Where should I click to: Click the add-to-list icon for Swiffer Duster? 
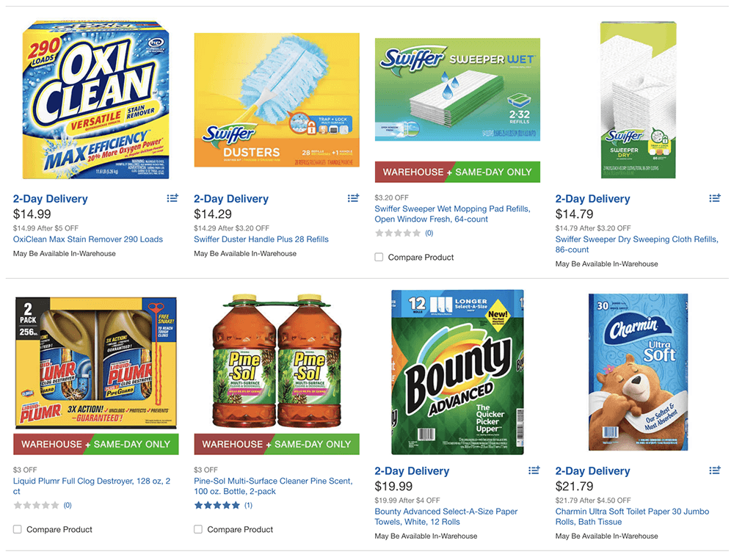point(353,198)
